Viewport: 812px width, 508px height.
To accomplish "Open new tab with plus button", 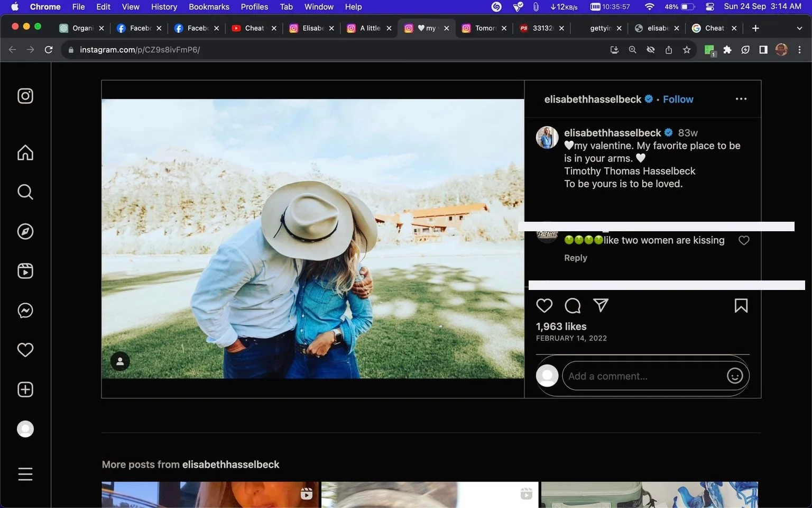I will click(755, 28).
